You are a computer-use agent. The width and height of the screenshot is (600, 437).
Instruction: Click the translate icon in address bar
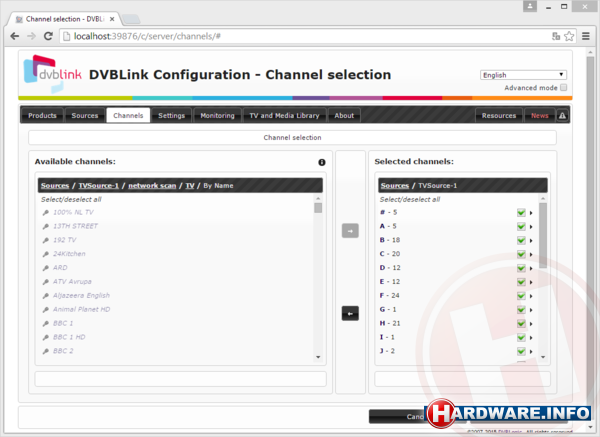[x=556, y=36]
